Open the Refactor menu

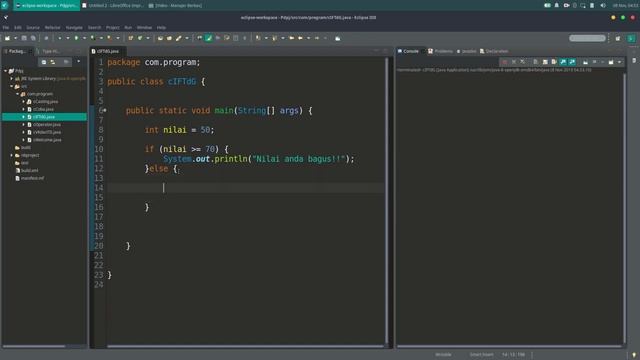pyautogui.click(x=52, y=28)
